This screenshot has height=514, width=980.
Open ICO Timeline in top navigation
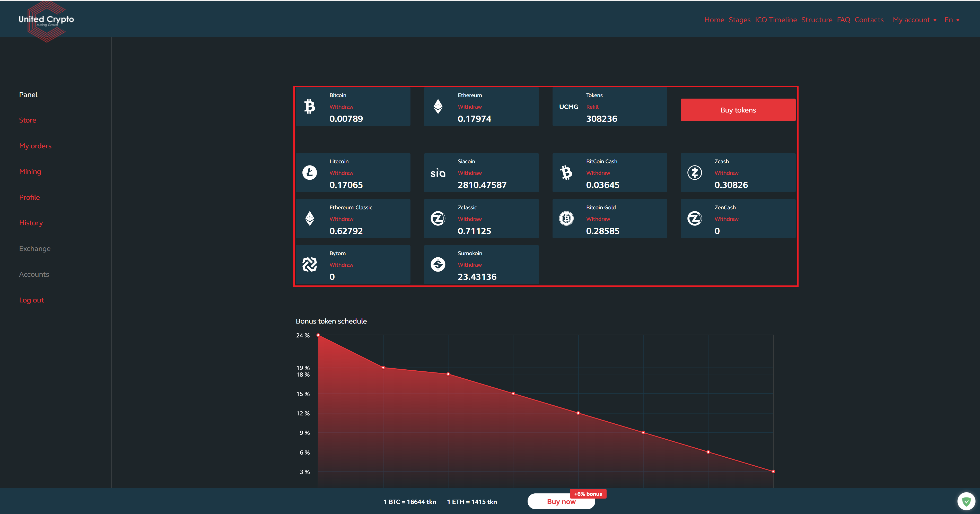click(x=776, y=20)
